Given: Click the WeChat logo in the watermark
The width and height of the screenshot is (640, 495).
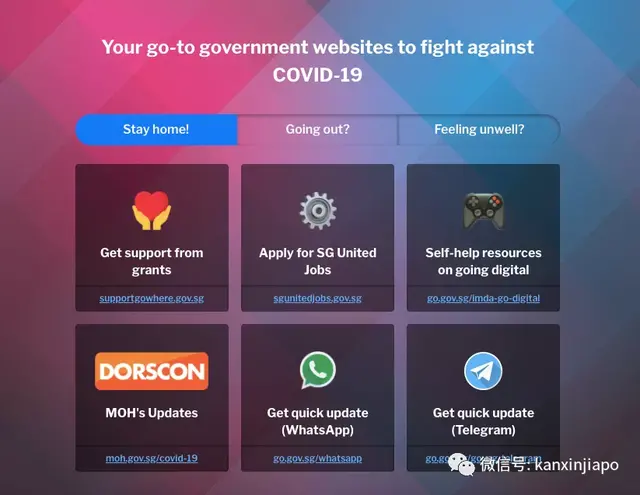Looking at the screenshot, I should [x=462, y=464].
